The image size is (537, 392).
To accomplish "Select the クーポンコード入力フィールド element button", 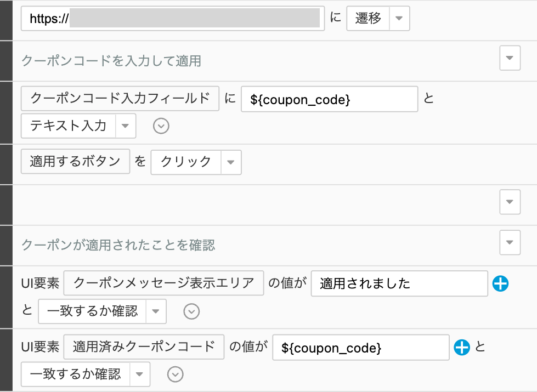I will tap(120, 98).
